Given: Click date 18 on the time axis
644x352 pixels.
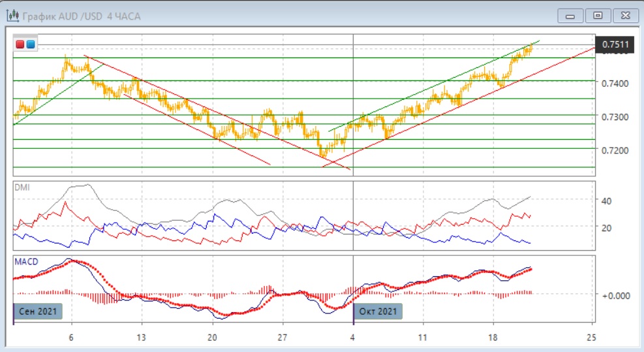Looking at the screenshot, I should (x=493, y=338).
